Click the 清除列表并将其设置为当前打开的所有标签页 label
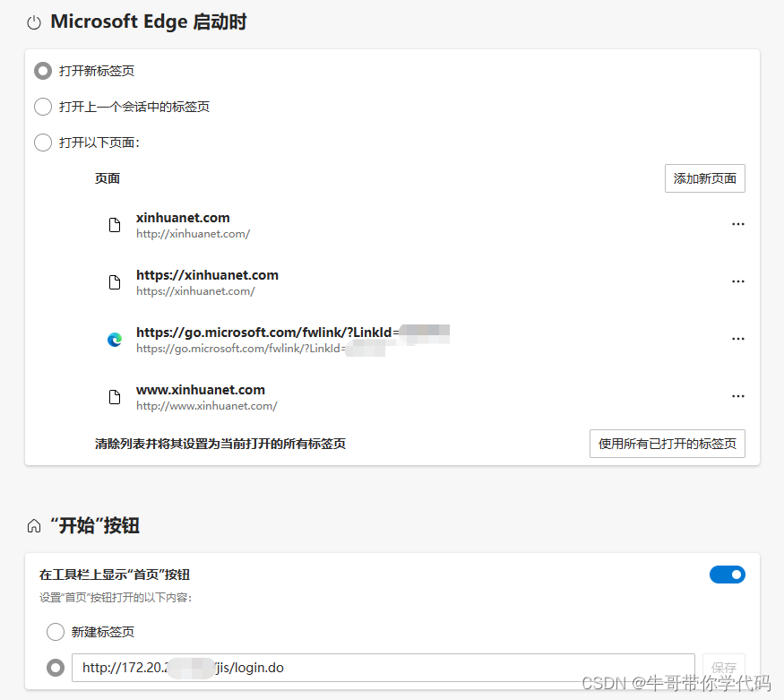 tap(220, 444)
